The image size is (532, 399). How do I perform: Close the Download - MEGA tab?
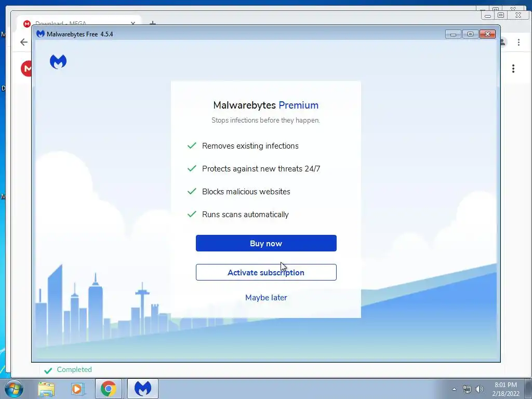tap(132, 23)
